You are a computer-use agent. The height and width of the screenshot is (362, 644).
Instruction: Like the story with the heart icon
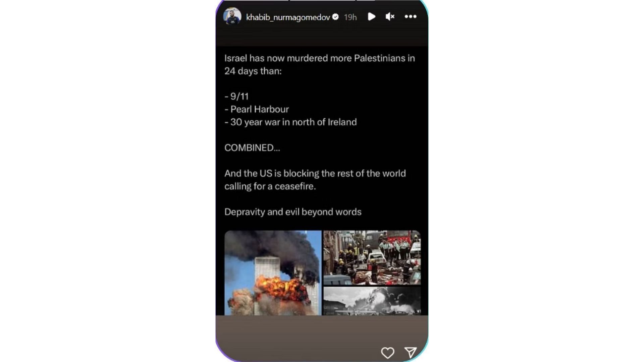pos(387,353)
